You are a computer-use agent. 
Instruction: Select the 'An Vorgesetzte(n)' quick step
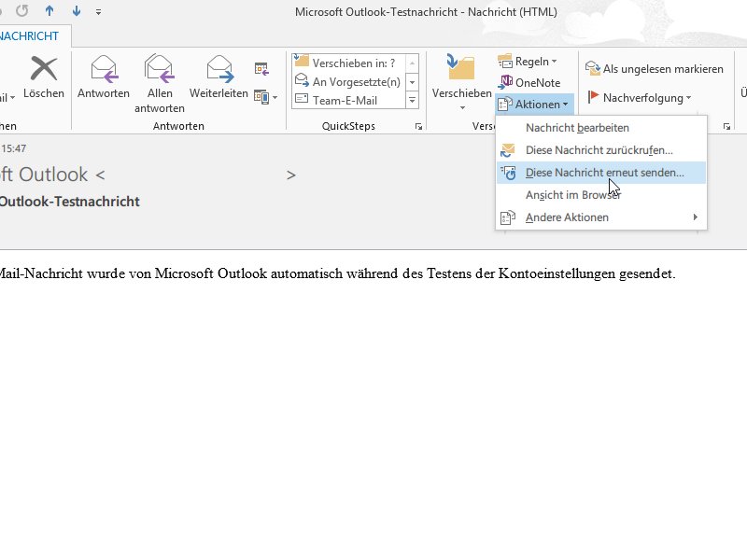click(348, 82)
